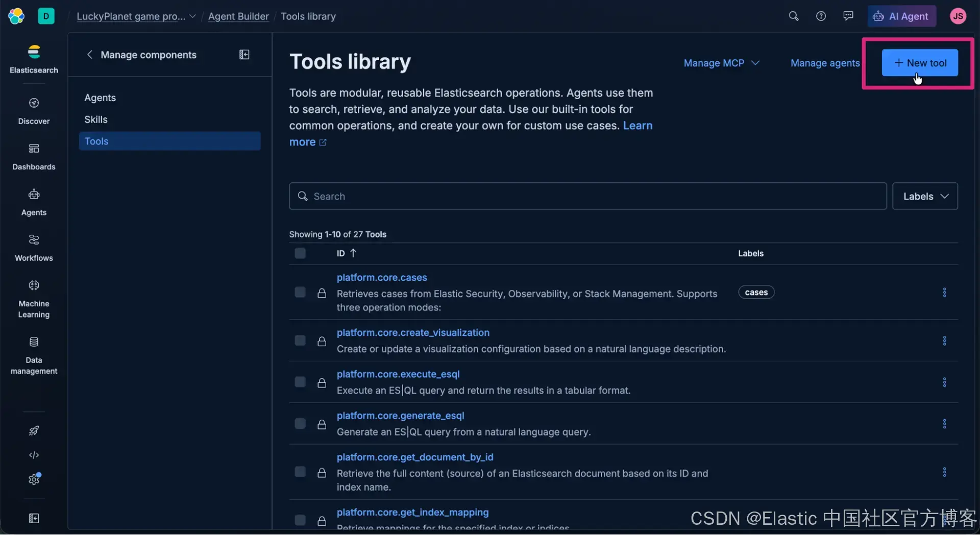Sort tools by ID column

[x=347, y=253]
